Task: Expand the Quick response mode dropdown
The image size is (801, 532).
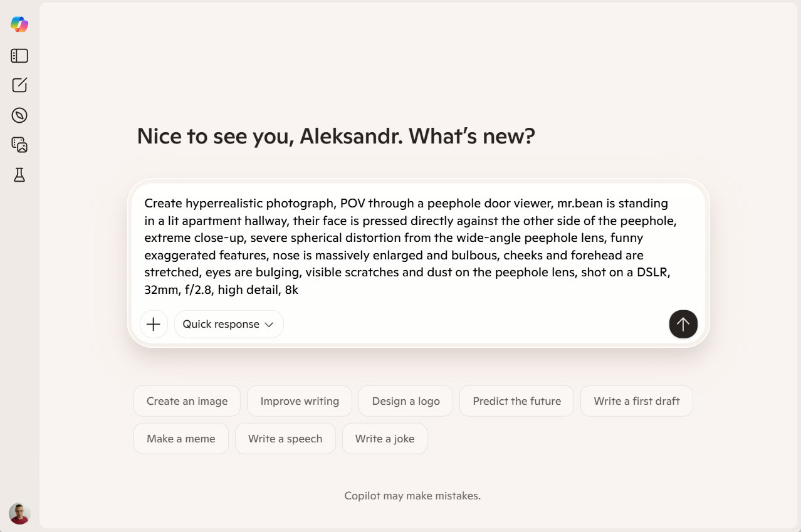Action: (x=228, y=324)
